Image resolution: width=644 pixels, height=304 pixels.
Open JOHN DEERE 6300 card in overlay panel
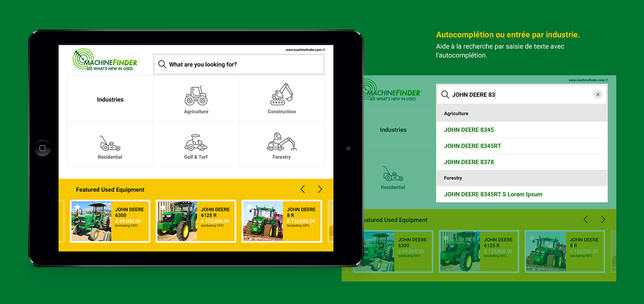pyautogui.click(x=393, y=251)
